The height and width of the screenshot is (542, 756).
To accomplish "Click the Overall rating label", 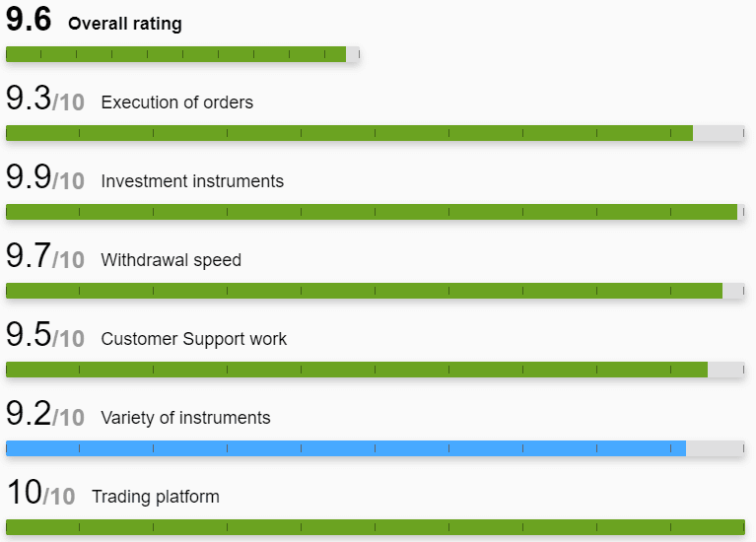I will point(125,23).
